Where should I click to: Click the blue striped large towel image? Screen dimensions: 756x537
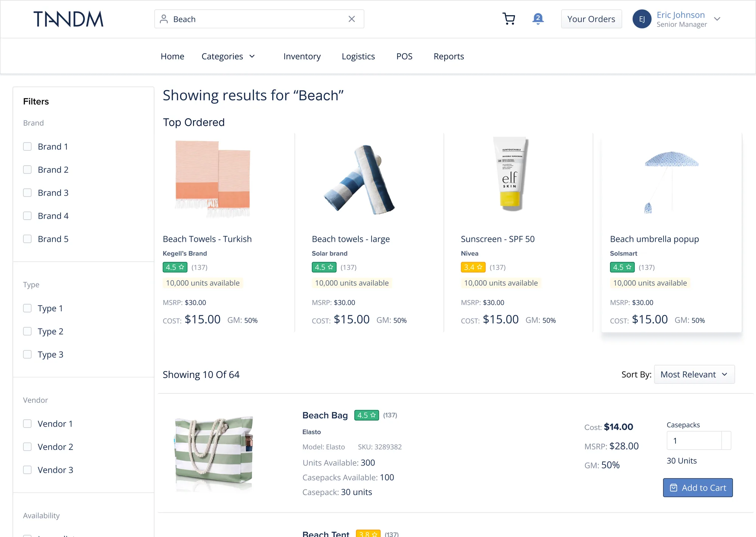tap(360, 180)
